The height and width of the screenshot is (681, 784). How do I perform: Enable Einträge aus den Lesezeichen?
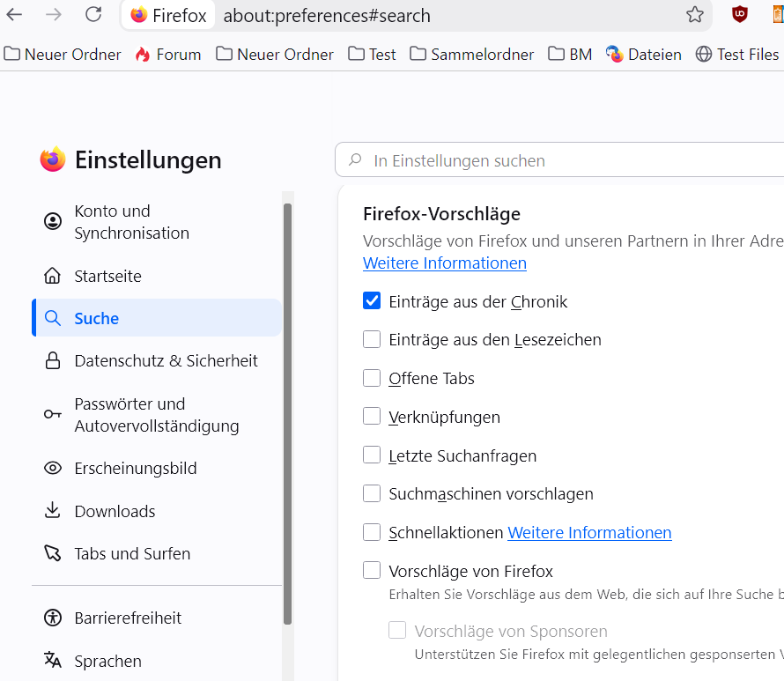click(372, 339)
